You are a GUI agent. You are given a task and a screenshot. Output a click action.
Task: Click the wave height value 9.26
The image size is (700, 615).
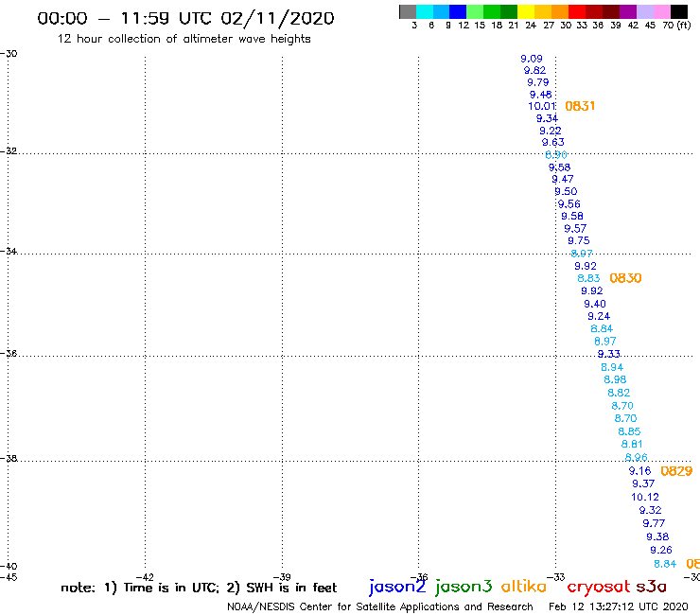point(661,550)
